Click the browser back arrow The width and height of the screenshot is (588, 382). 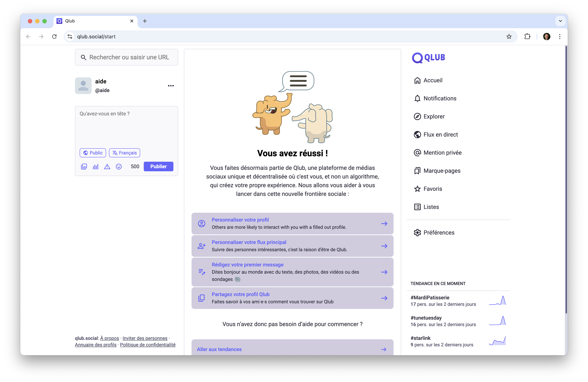point(28,37)
